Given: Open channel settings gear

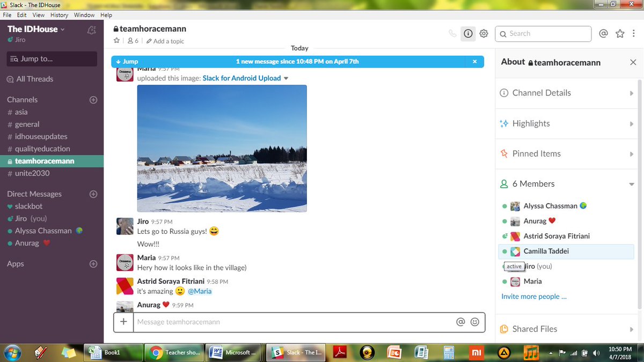Looking at the screenshot, I should click(x=484, y=34).
